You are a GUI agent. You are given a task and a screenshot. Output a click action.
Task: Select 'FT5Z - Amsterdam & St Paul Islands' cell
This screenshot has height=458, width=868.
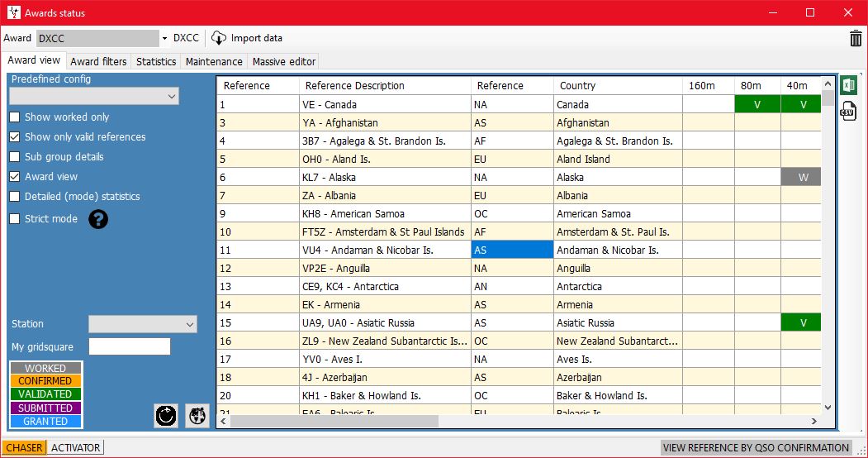pos(385,232)
